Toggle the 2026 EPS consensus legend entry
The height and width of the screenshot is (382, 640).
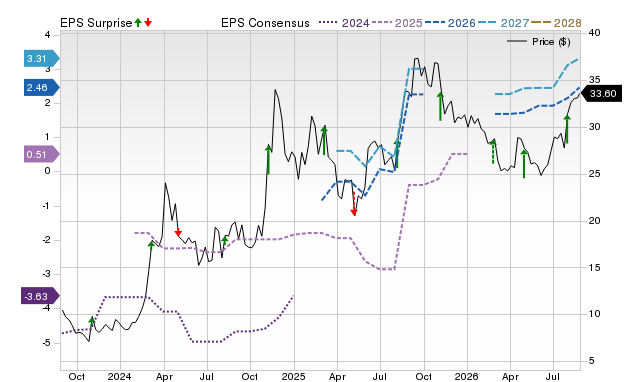(x=450, y=23)
